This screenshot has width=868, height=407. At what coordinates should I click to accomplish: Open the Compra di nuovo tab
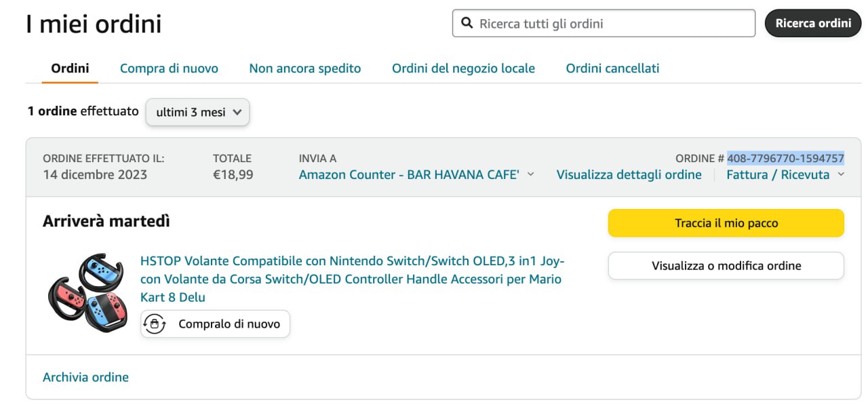(x=169, y=69)
